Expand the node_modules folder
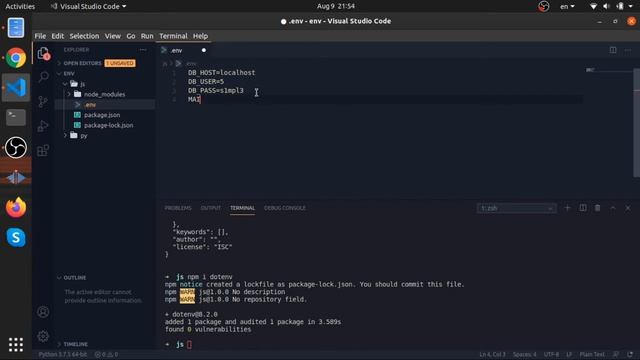Image resolution: width=640 pixels, height=360 pixels. click(x=105, y=94)
